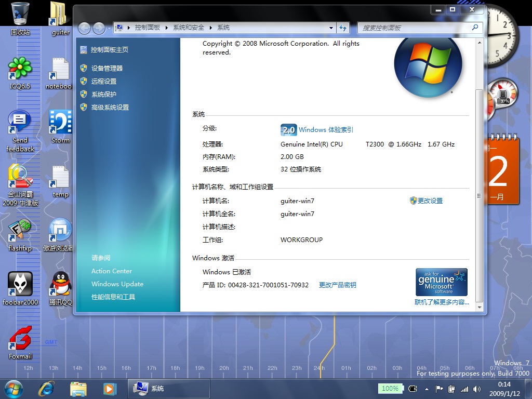Launch Windows Media Player from taskbar
532x399 pixels.
point(110,389)
